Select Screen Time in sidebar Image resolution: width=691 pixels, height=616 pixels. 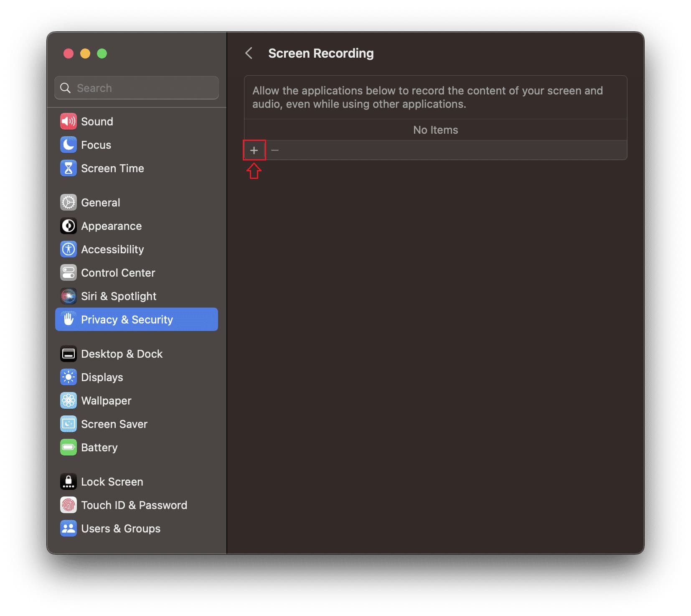pos(112,168)
